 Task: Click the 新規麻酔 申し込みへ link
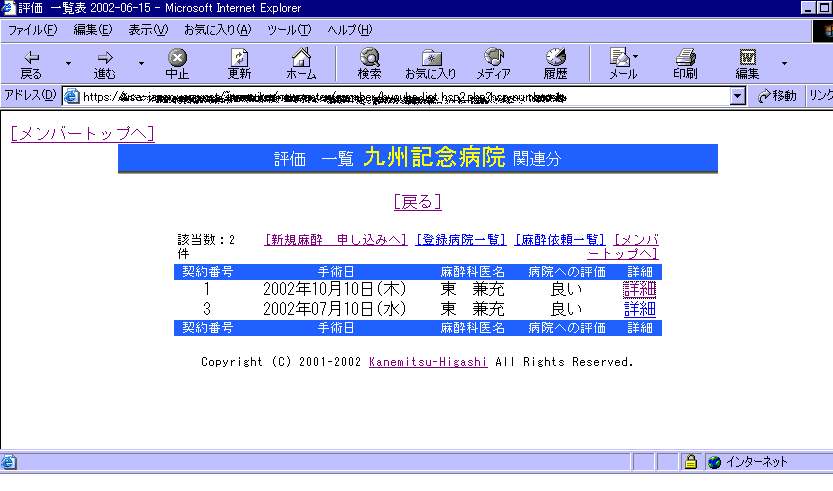point(336,239)
